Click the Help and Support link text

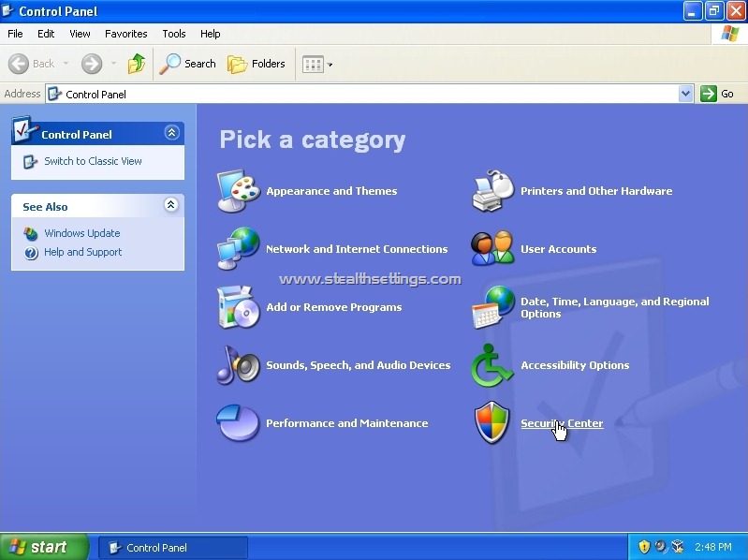pyautogui.click(x=83, y=252)
